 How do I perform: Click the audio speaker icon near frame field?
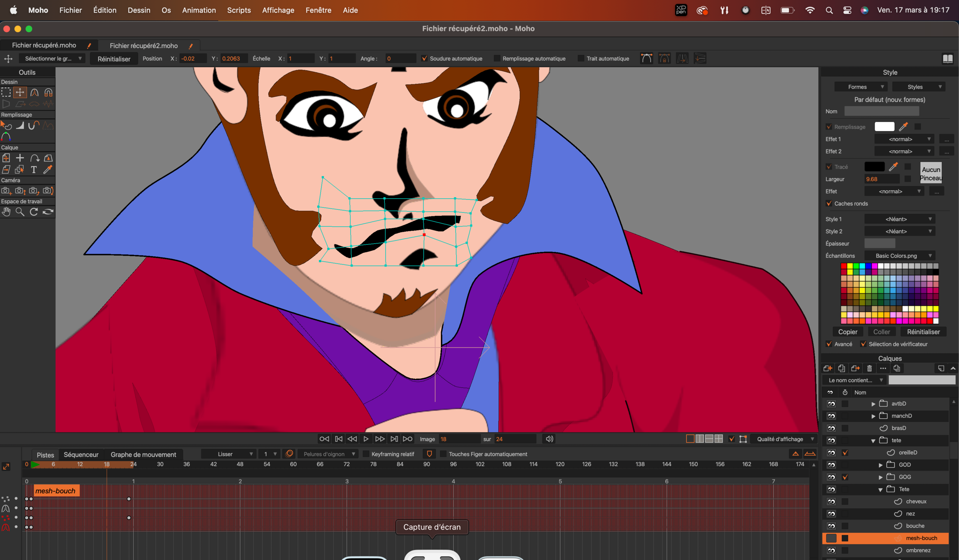coord(549,439)
